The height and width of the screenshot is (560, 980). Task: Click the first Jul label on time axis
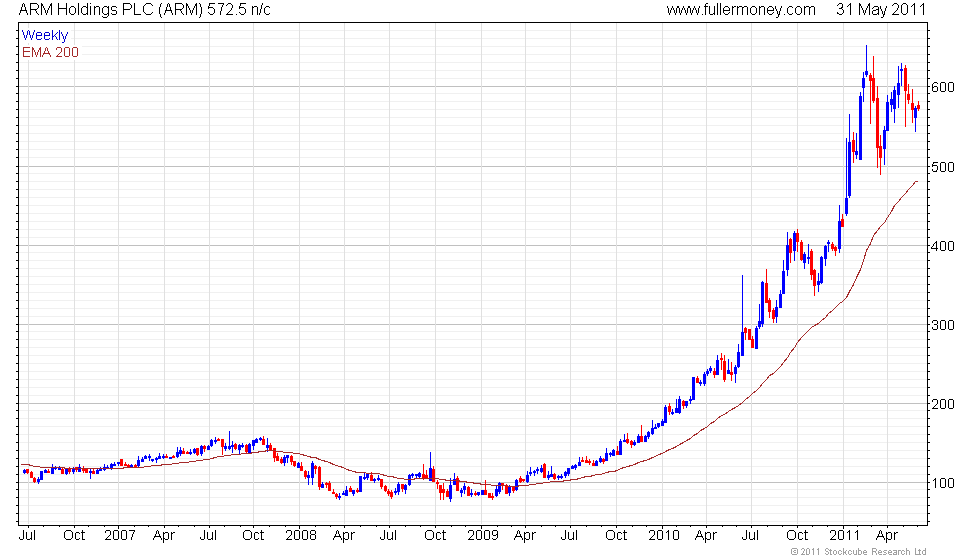[28, 536]
